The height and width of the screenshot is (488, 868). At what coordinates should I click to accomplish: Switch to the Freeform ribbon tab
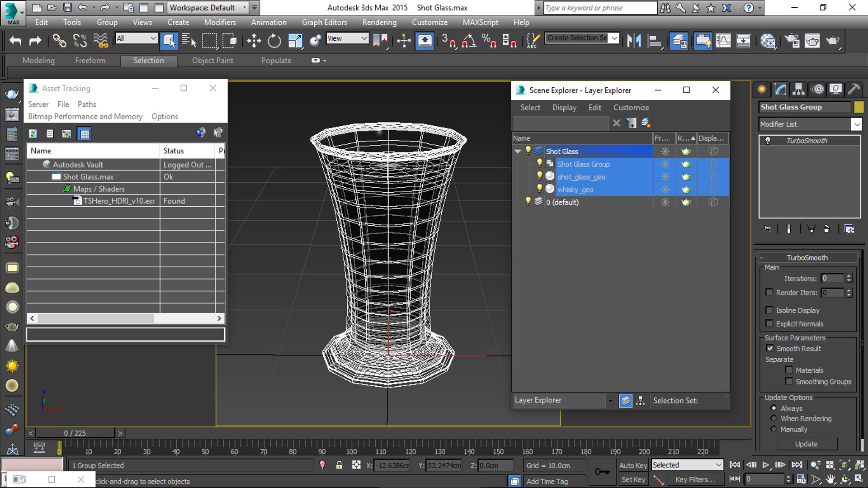click(90, 61)
